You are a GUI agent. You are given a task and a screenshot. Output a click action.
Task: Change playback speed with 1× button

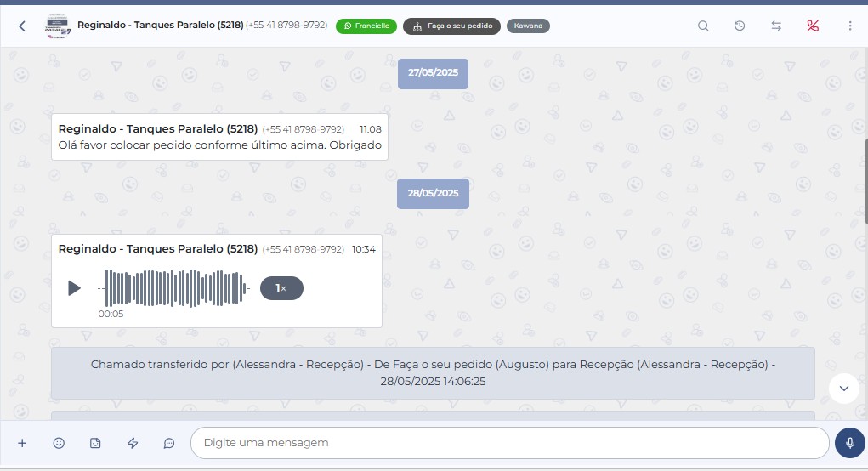tap(281, 288)
